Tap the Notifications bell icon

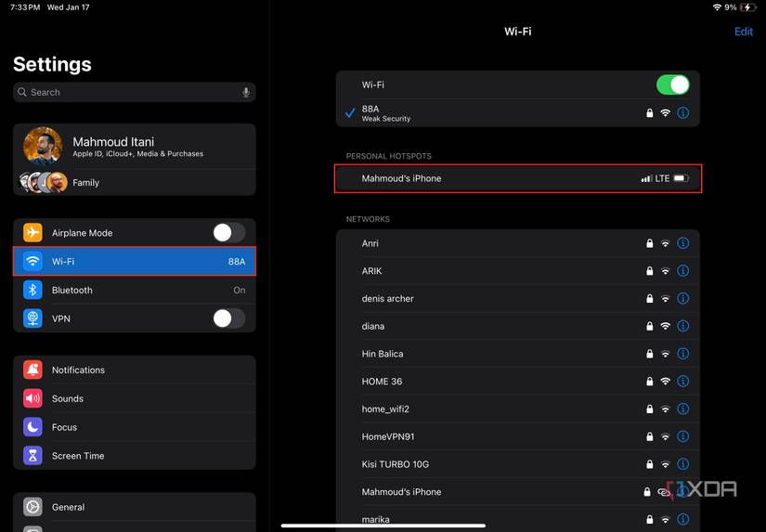(x=32, y=370)
